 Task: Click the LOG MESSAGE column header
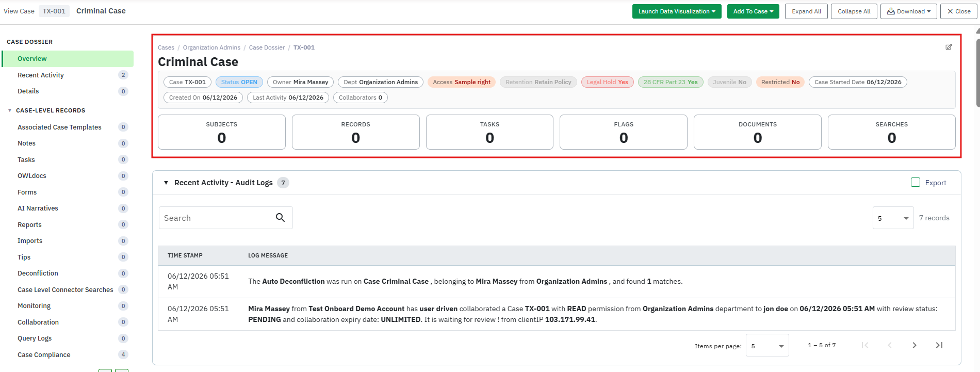tap(268, 255)
